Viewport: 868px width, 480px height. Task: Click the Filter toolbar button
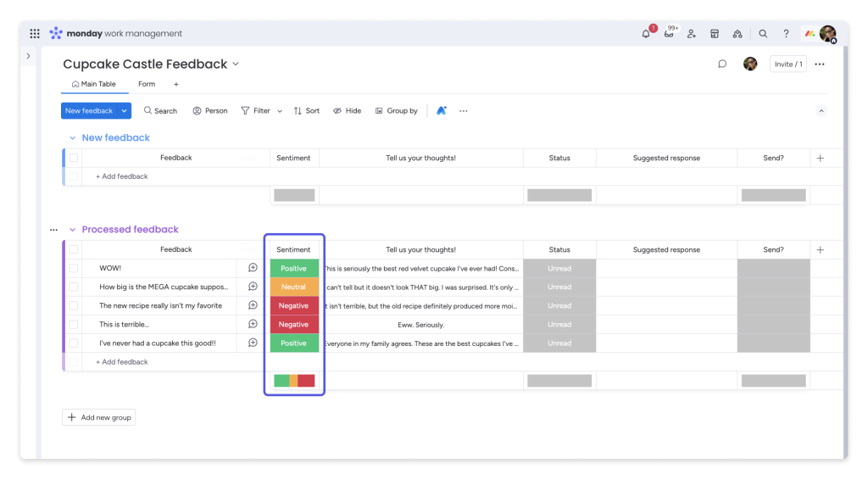tap(256, 111)
